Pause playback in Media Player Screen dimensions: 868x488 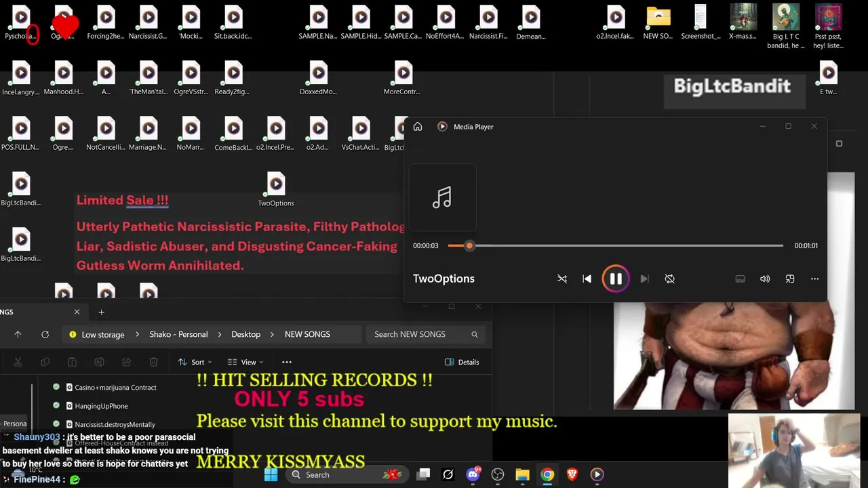point(616,279)
